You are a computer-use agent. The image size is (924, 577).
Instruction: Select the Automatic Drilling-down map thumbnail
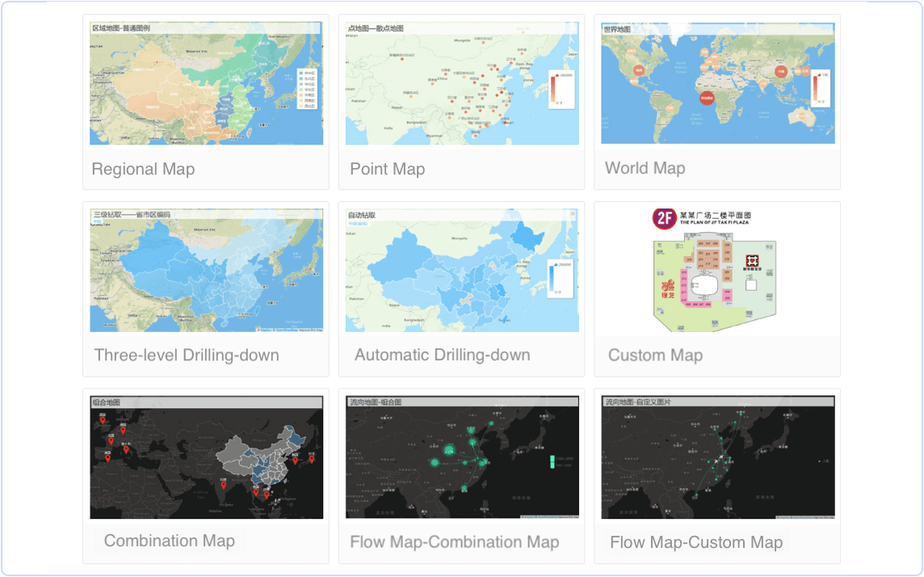462,270
